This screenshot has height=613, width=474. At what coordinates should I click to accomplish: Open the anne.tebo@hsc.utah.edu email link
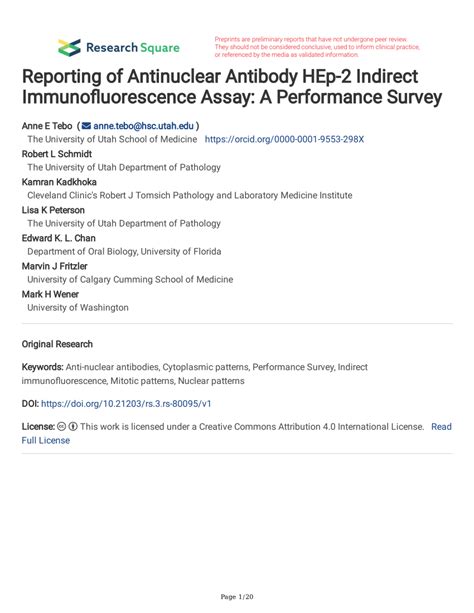point(143,126)
